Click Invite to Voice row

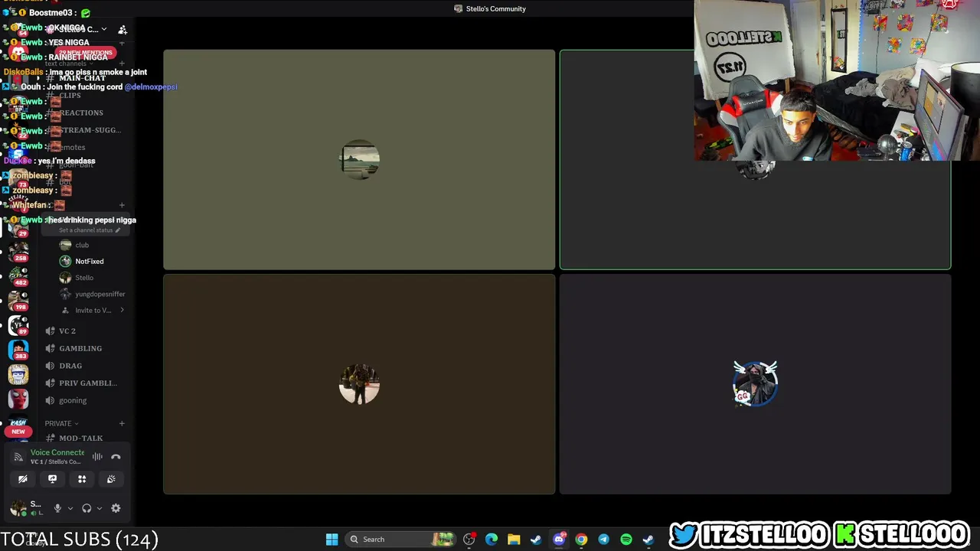[x=93, y=310]
